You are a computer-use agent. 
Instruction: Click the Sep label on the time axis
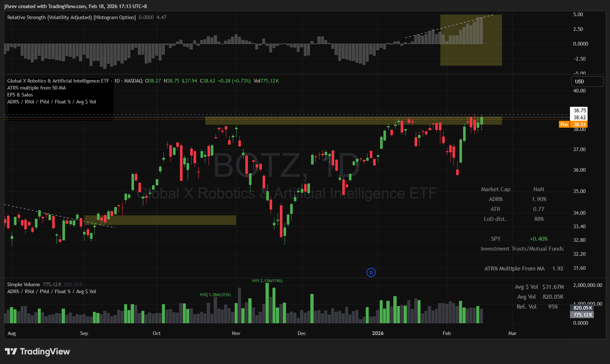tap(84, 333)
